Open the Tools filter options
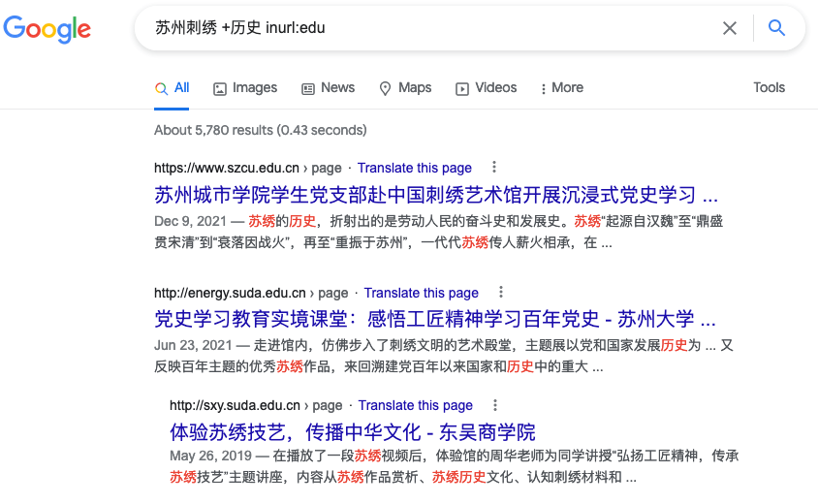This screenshot has height=504, width=818. (x=769, y=88)
